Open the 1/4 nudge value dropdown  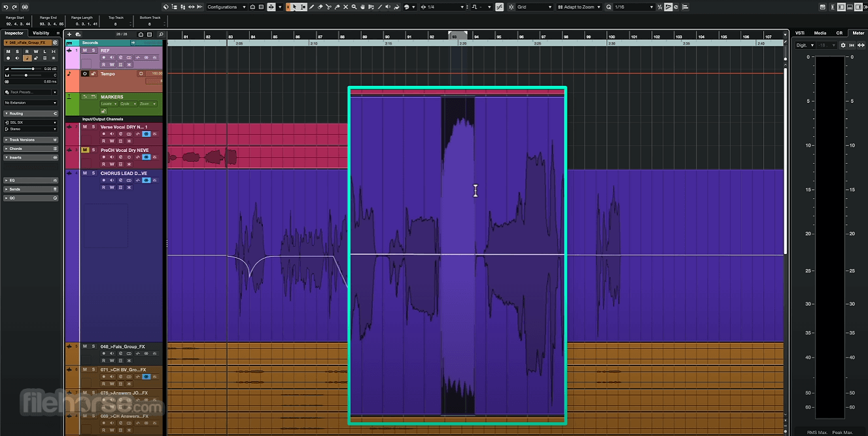443,7
